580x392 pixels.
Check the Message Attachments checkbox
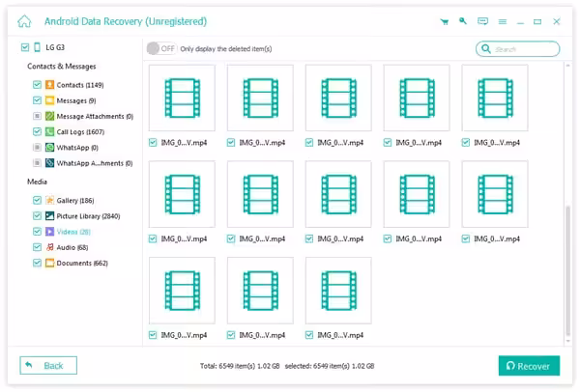pos(37,116)
